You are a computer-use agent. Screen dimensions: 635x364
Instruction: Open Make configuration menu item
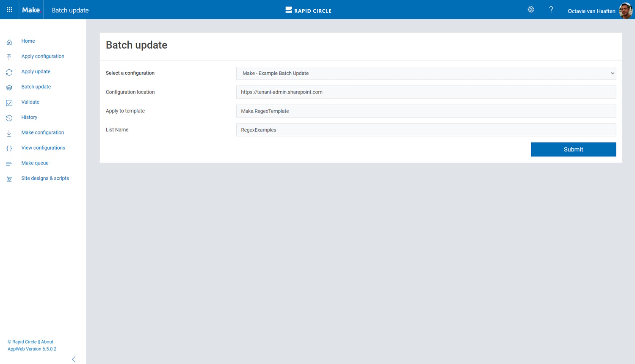point(43,132)
